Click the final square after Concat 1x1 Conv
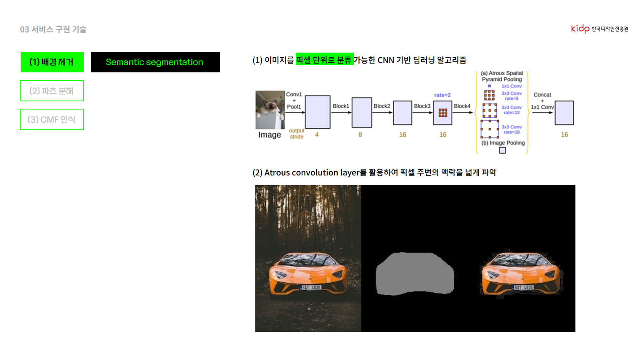Image resolution: width=644 pixels, height=361 pixels. 564,113
